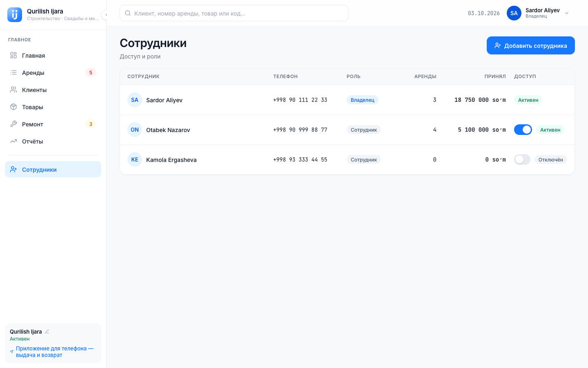Click the Добавить сотрудника button

pyautogui.click(x=531, y=45)
